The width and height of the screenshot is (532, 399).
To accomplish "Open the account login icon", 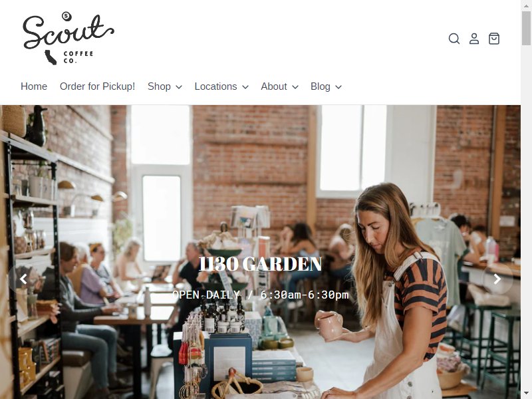I will (474, 39).
